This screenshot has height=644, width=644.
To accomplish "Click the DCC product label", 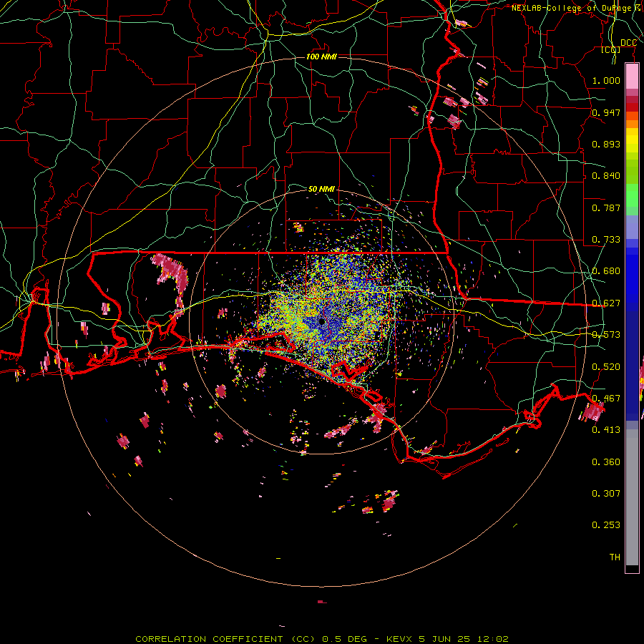I will click(628, 42).
